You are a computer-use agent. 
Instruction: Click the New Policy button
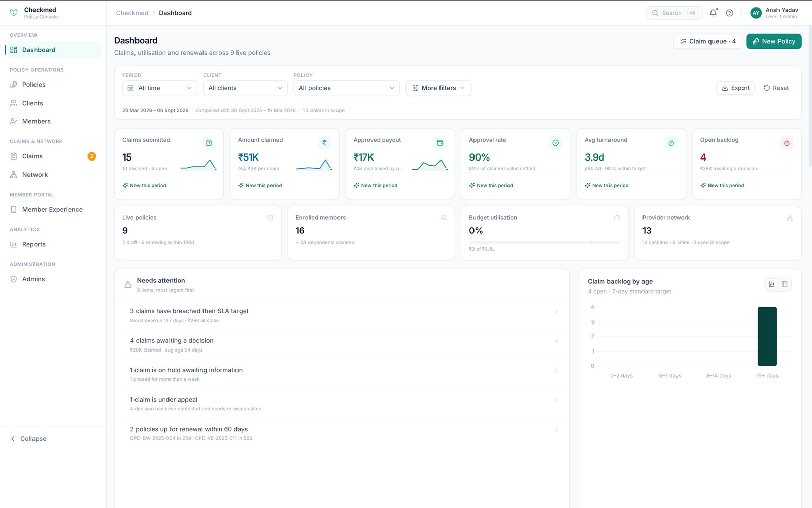[773, 41]
